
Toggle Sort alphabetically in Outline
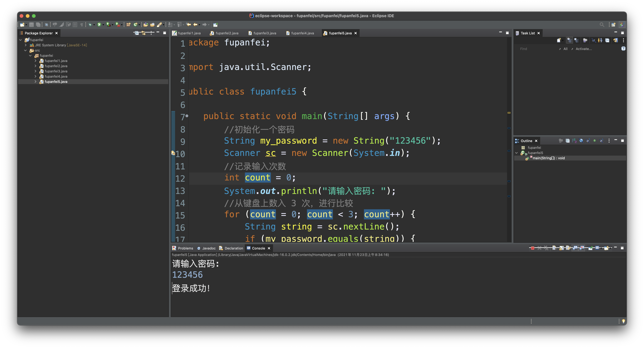(x=574, y=141)
